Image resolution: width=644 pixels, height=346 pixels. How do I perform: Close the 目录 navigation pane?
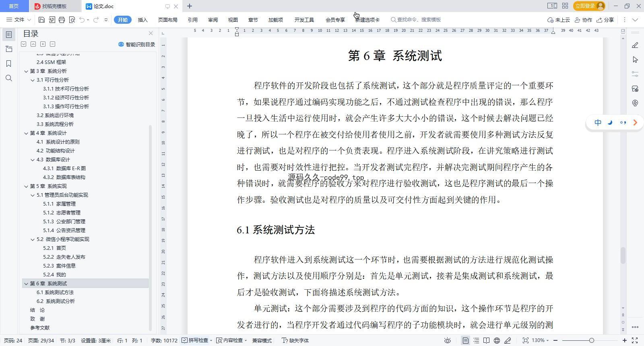(x=151, y=33)
